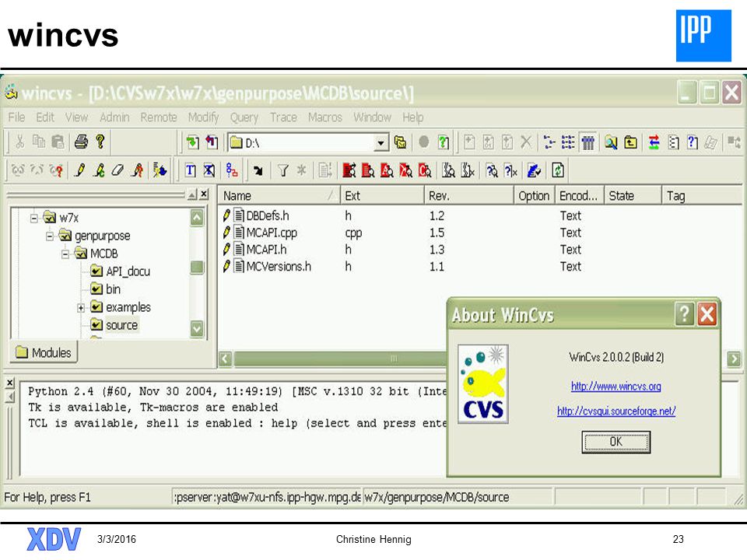Viewport: 747px width, 560px height.
Task: Click the file list scroll right arrow
Action: coord(734,359)
